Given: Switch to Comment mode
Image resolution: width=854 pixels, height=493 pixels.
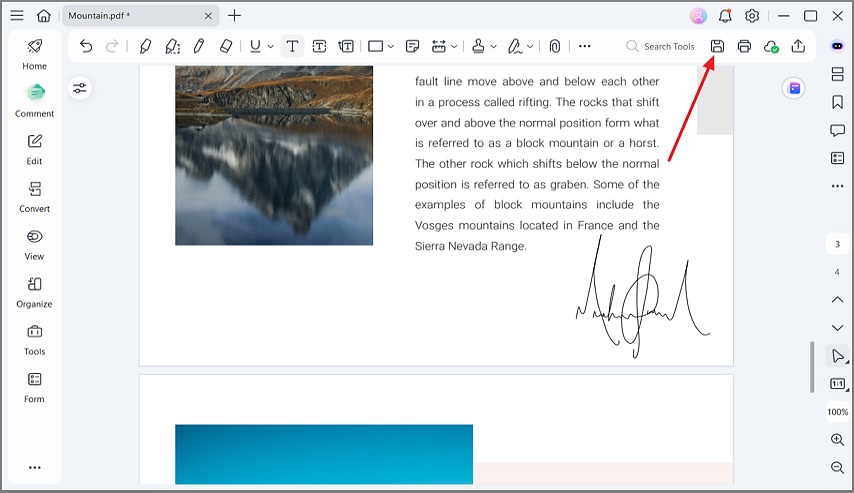Looking at the screenshot, I should [34, 101].
